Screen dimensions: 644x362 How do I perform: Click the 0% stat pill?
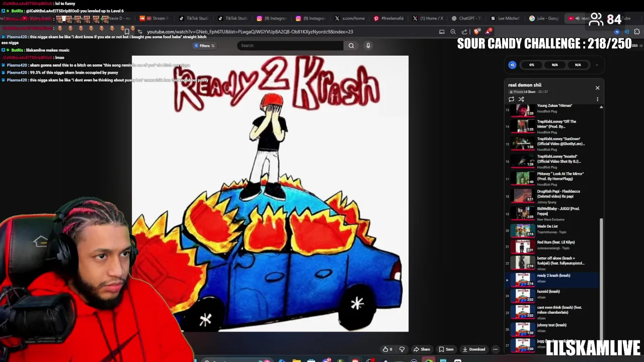(531, 65)
